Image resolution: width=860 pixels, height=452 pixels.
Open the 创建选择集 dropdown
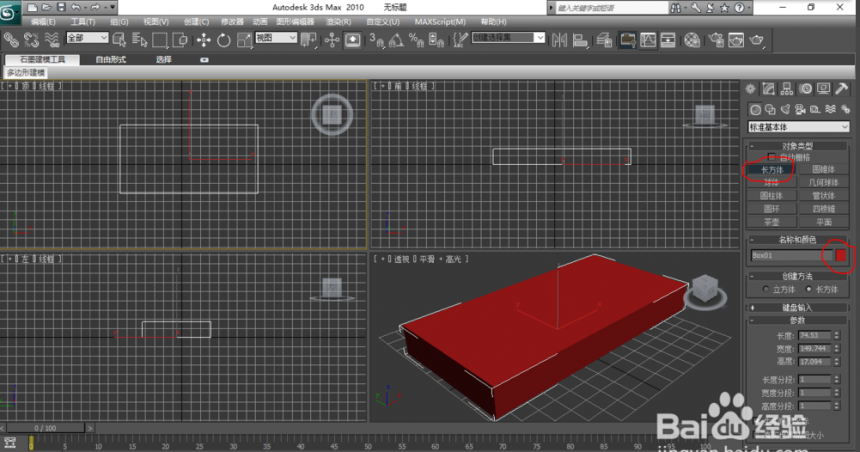(508, 37)
